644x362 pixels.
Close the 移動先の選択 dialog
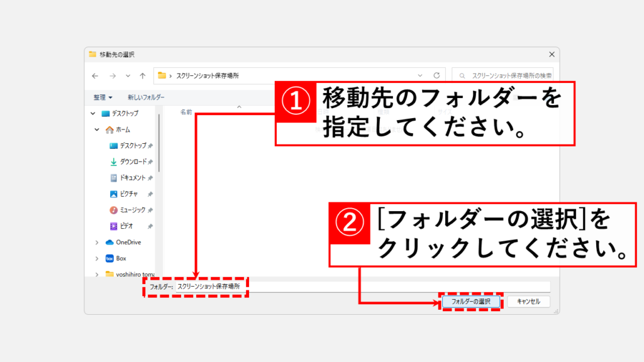(552, 54)
